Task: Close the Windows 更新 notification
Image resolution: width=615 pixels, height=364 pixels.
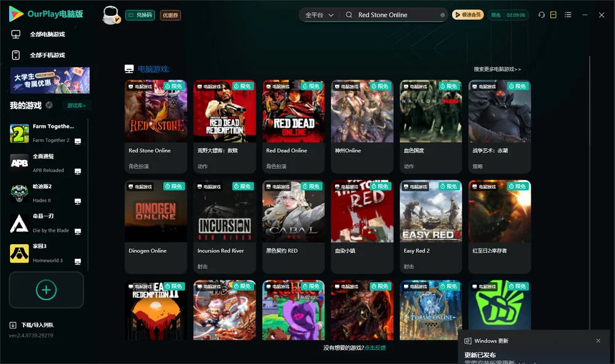Action: click(x=598, y=341)
